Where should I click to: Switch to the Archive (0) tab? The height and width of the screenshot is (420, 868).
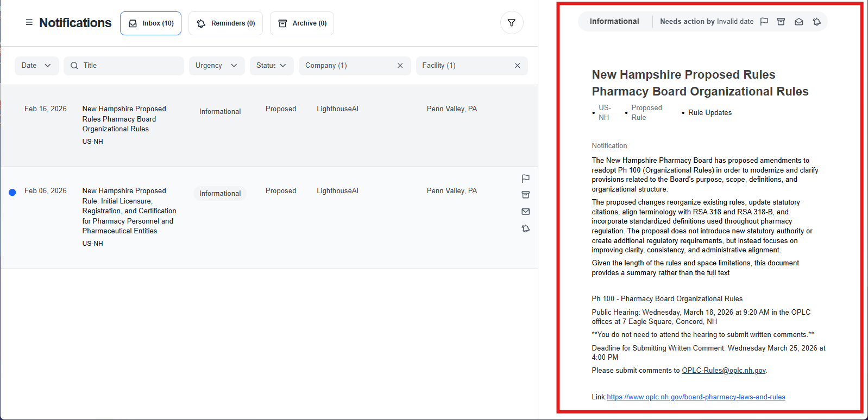(x=302, y=23)
